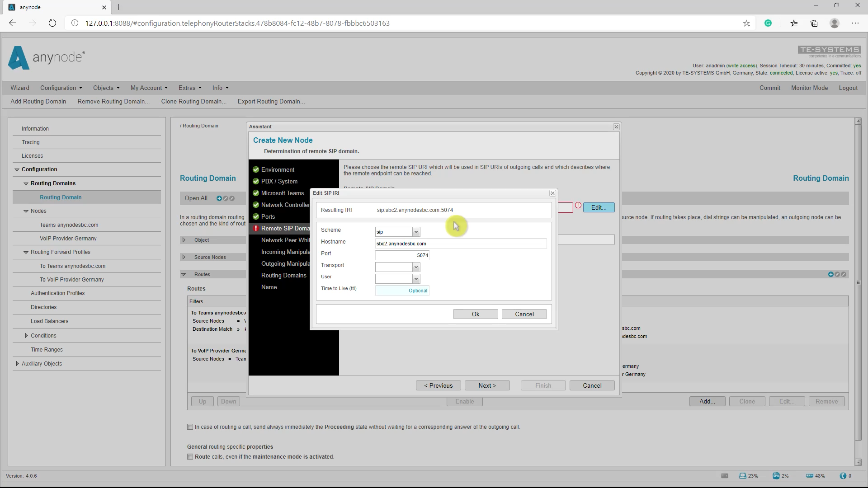Open the browser Favorites list
868x488 pixels.
(x=794, y=23)
